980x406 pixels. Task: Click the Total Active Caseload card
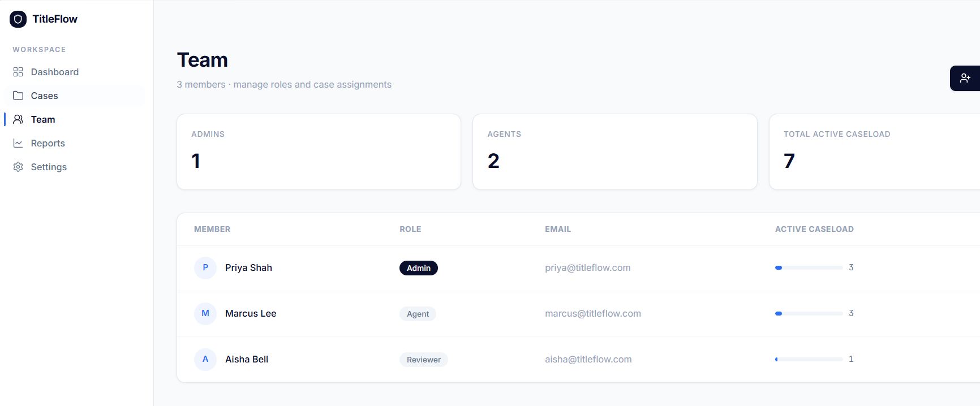875,152
